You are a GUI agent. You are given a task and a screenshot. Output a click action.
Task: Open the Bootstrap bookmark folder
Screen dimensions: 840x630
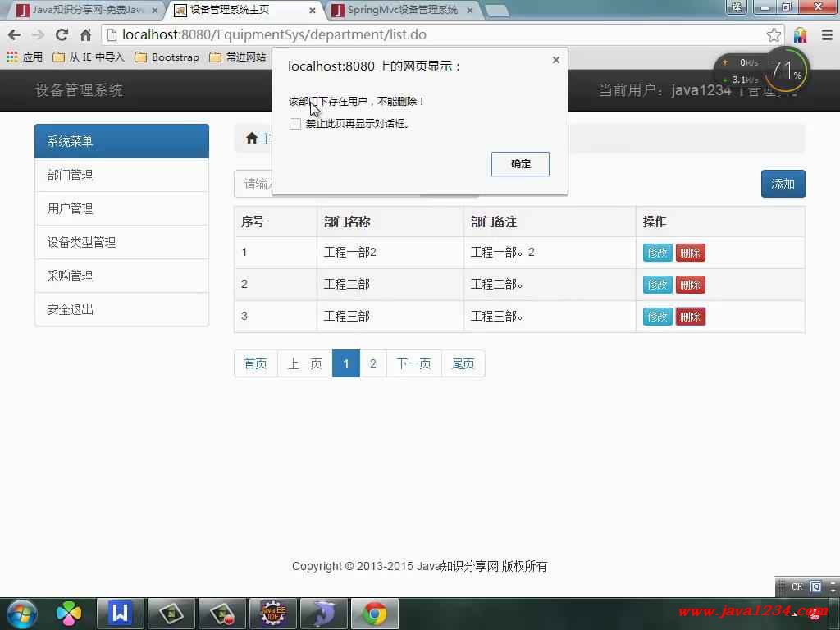click(x=167, y=57)
